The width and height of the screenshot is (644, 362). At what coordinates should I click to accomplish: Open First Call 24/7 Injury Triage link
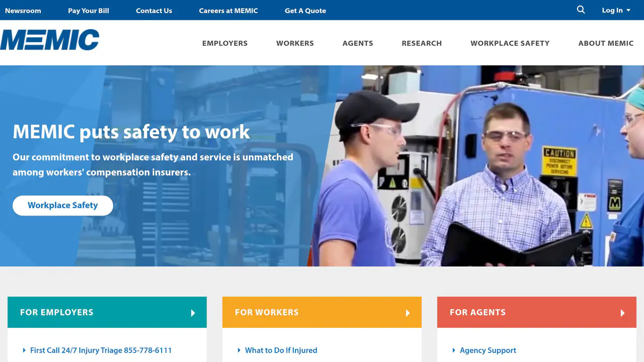(x=101, y=350)
